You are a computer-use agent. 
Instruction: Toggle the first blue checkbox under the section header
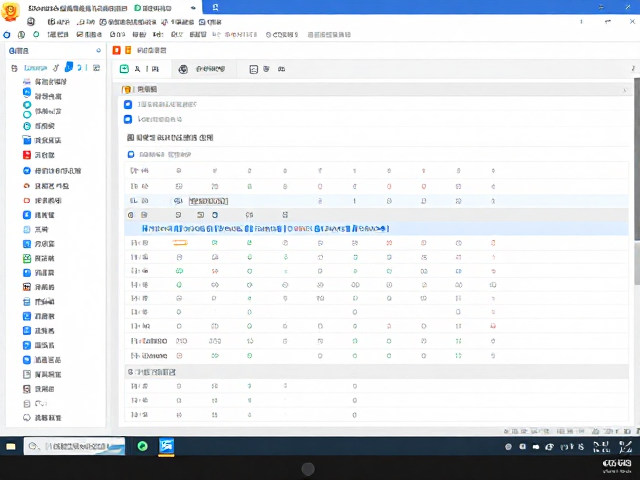coord(128,104)
